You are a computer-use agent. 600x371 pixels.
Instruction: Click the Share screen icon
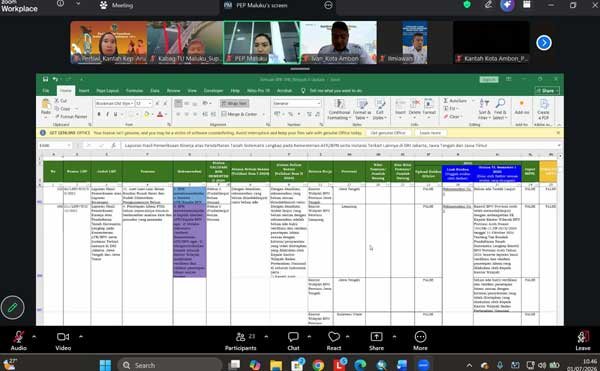pos(376,337)
